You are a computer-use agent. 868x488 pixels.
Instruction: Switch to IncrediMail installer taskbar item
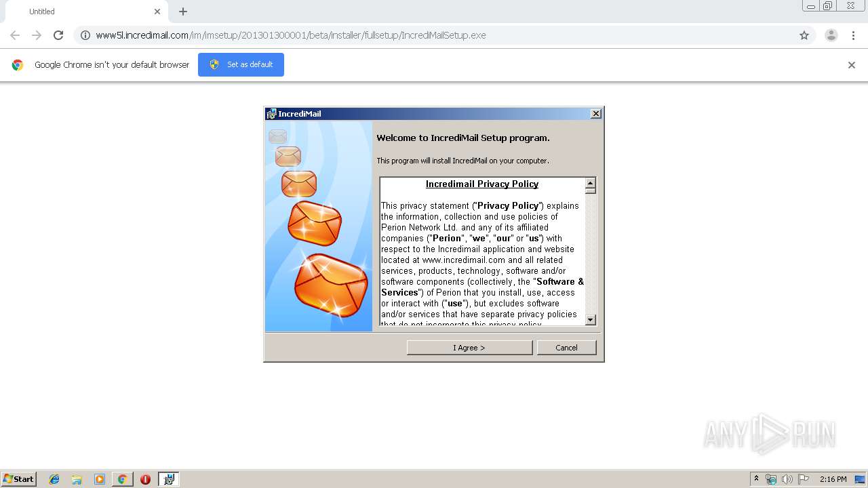pyautogui.click(x=169, y=479)
